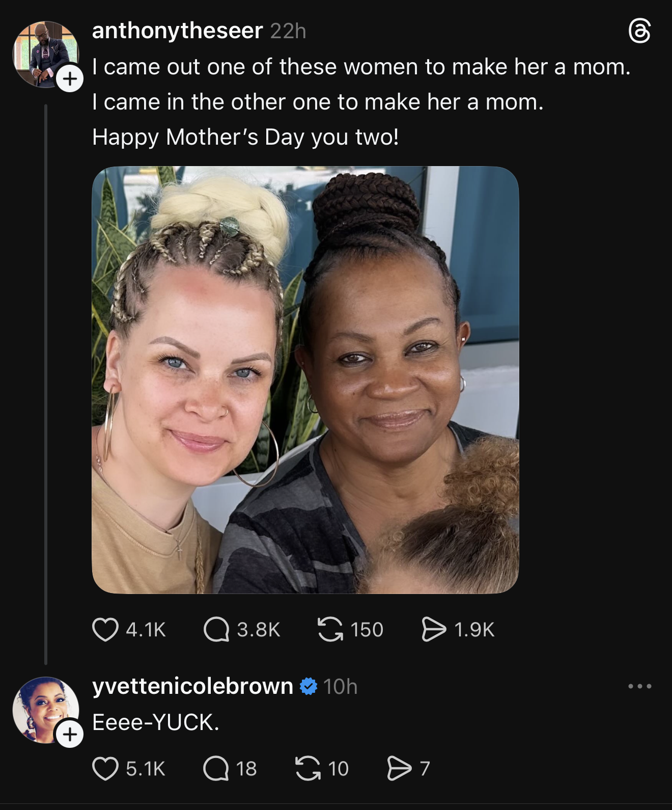Screen dimensions: 672x810
Task: Open three-dot menu on yvettenicolebrown's reply
Action: click(x=639, y=686)
